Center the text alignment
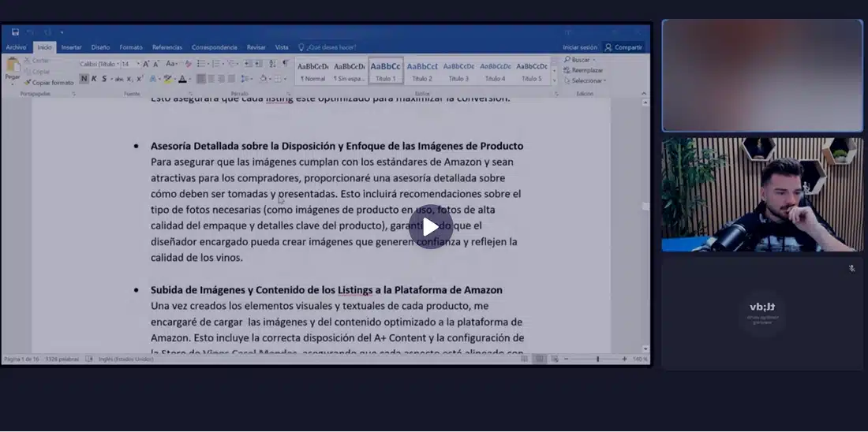Image resolution: width=868 pixels, height=432 pixels. [211, 79]
